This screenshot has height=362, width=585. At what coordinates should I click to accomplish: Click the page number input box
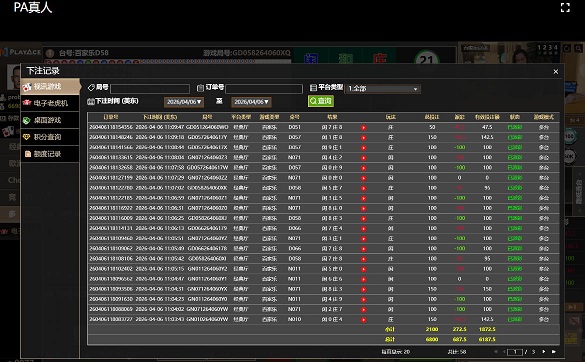coord(515,352)
